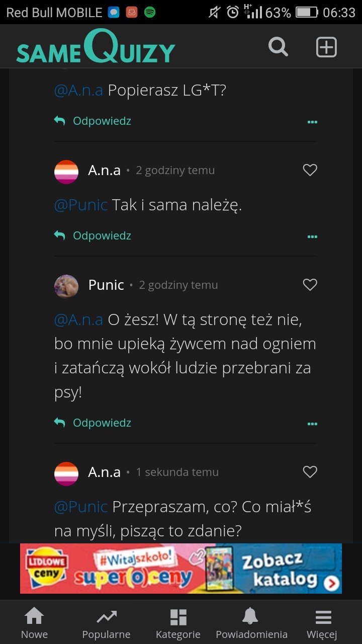Open the Kategorie tab

pyautogui.click(x=178, y=623)
